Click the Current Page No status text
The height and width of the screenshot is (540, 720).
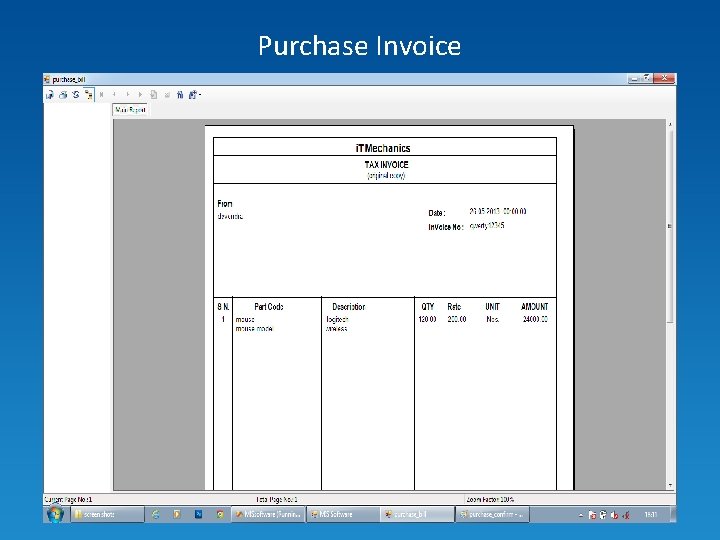[x=68, y=500]
